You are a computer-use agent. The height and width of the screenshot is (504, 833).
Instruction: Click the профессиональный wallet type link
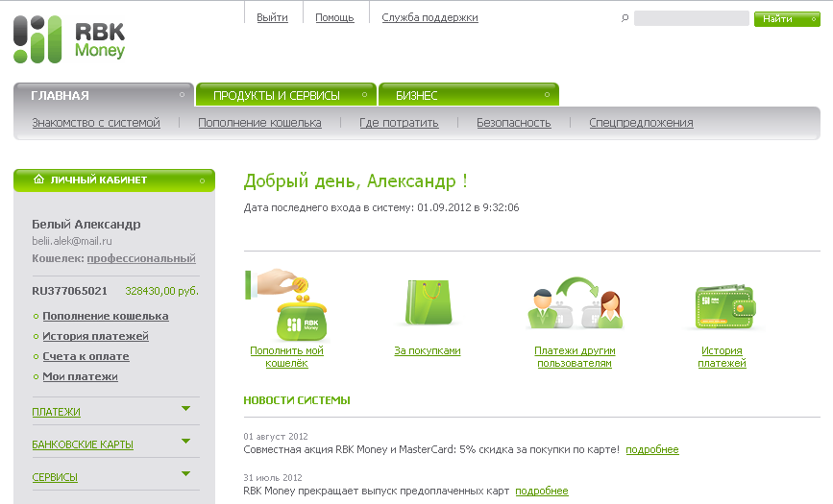(x=141, y=258)
